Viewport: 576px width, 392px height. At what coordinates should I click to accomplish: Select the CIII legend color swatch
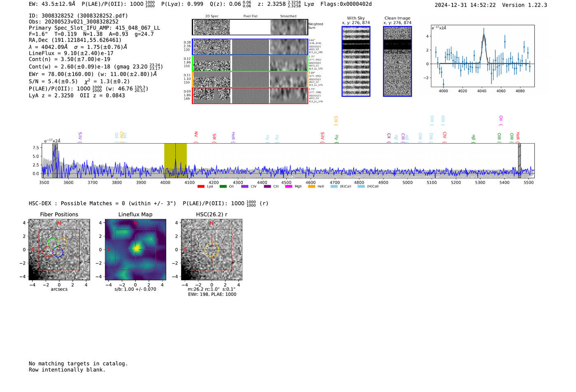(267, 187)
